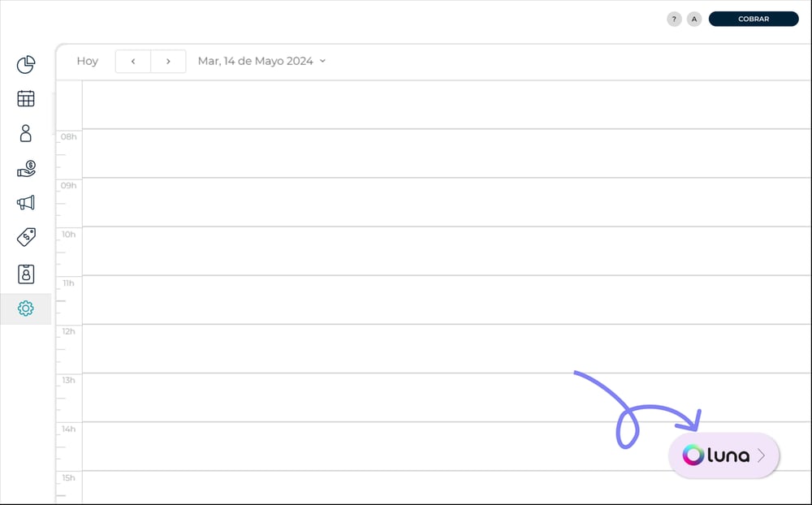Open the price tag icon
The height and width of the screenshot is (505, 812).
pos(26,237)
